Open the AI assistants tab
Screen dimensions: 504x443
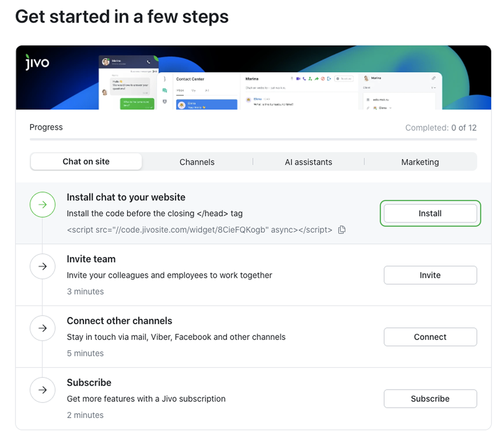pyautogui.click(x=308, y=162)
